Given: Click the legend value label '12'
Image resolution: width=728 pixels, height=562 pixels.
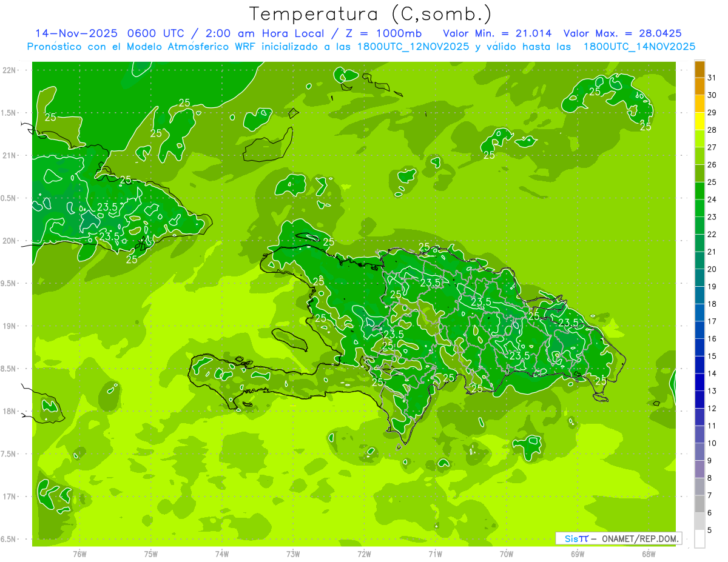Looking at the screenshot, I should coord(712,408).
